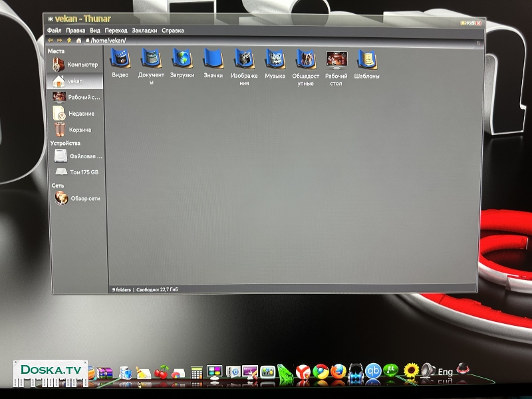Open Недавние in the sidebar
The width and height of the screenshot is (532, 399).
[75, 113]
